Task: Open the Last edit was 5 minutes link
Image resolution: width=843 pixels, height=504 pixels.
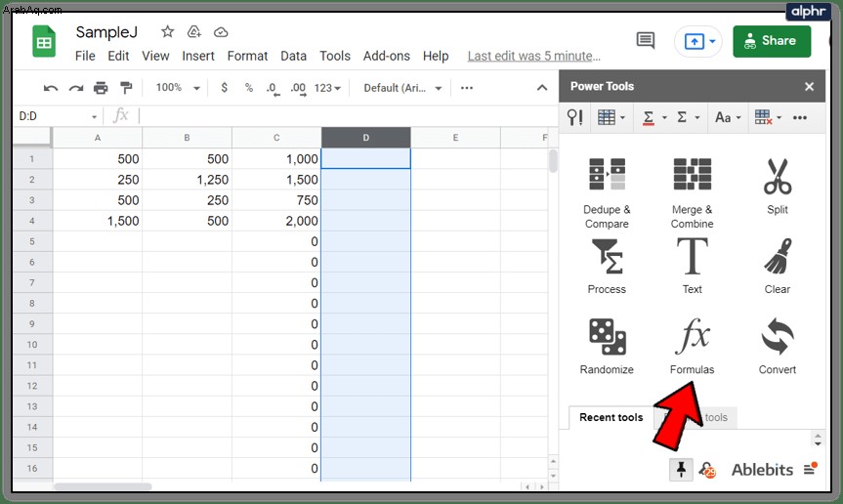Action: [534, 56]
